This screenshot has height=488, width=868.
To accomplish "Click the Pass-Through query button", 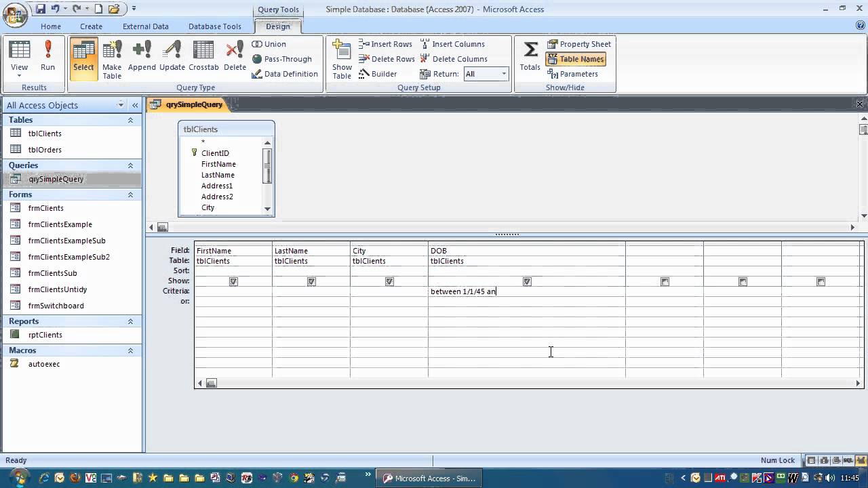I will [x=282, y=59].
